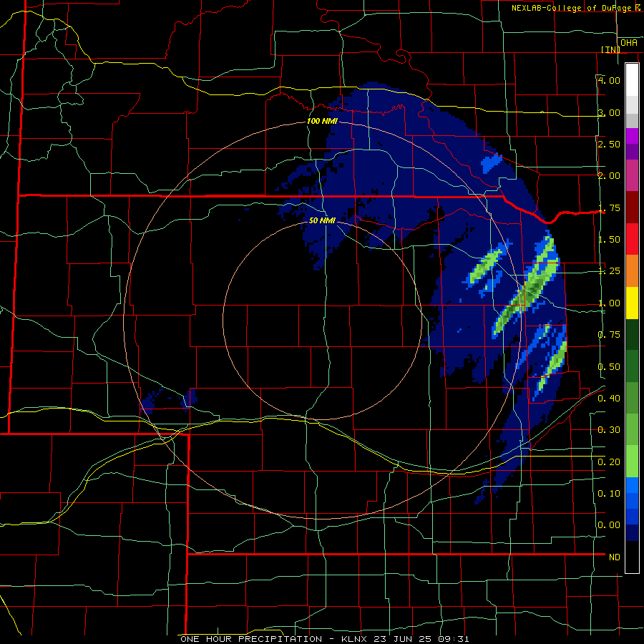Click the 0.40 legend value

click(x=609, y=398)
